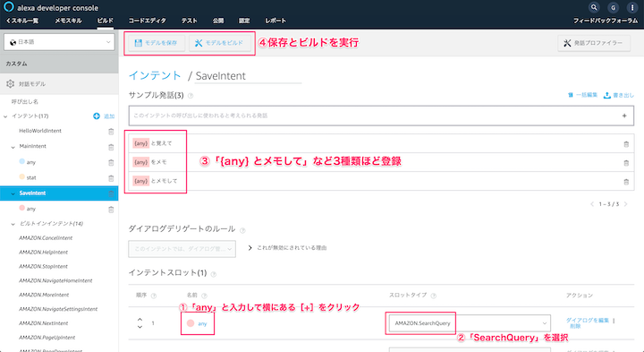Select AMAZON.NextIntent in sidebar
Viewport: 644px width, 352px height.
coord(44,323)
